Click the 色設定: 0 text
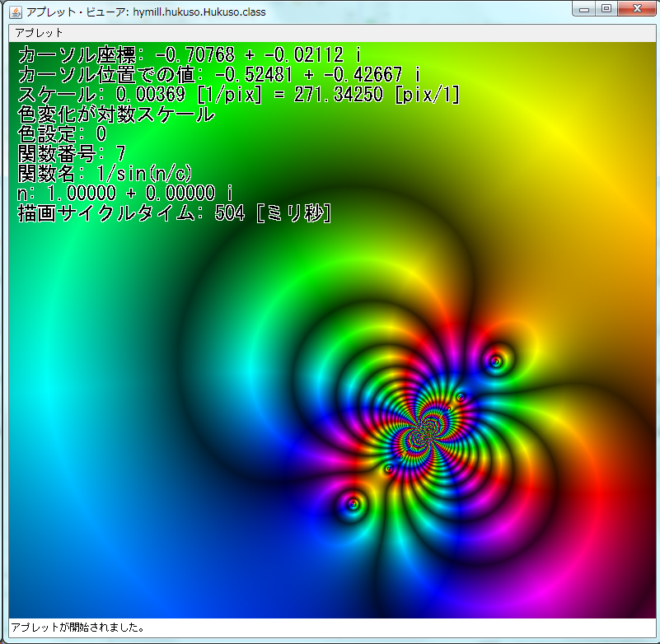This screenshot has height=644, width=660. tap(63, 134)
